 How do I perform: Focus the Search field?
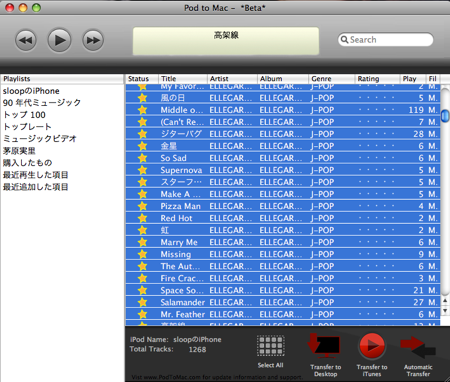[x=385, y=40]
